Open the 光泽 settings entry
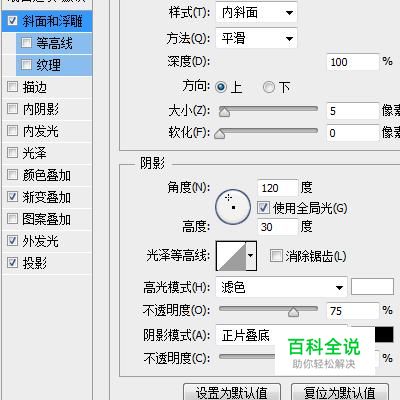The image size is (400, 400). tap(35, 153)
